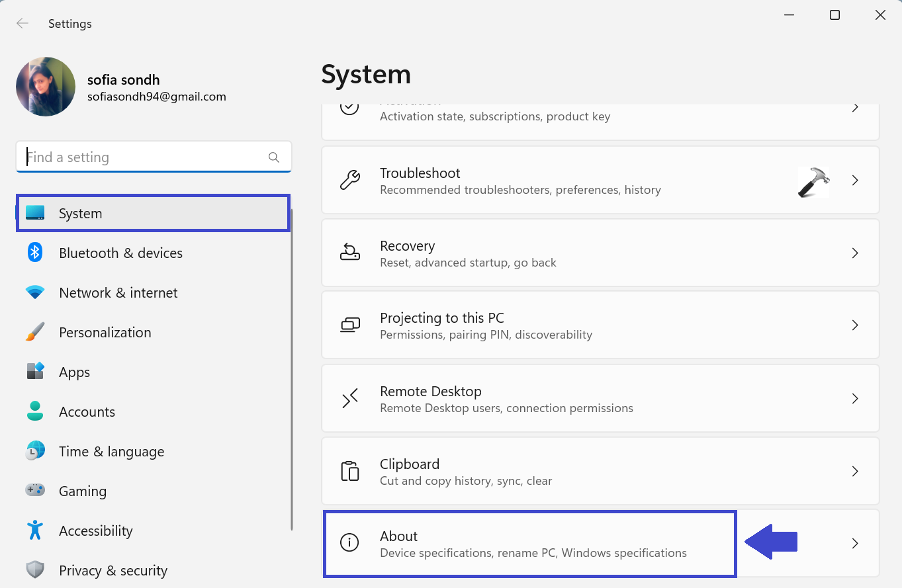The image size is (902, 588).
Task: Click the Troubleshoot wrench icon
Action: [349, 180]
